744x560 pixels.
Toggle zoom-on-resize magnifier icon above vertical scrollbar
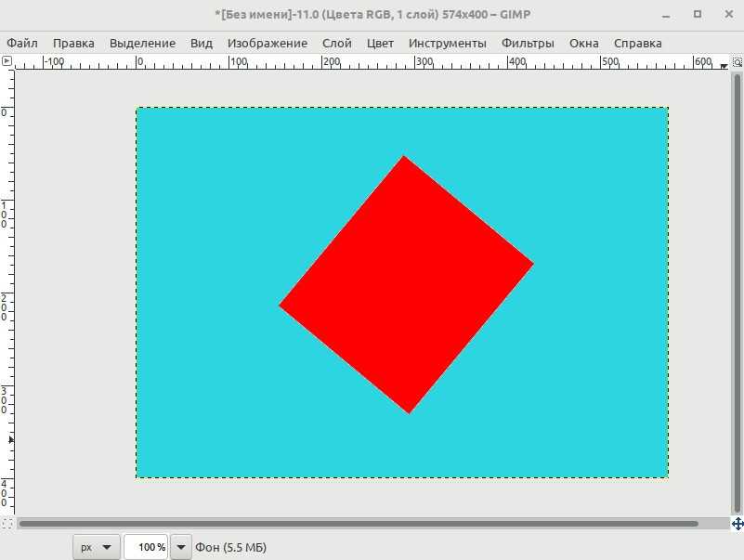coord(737,61)
